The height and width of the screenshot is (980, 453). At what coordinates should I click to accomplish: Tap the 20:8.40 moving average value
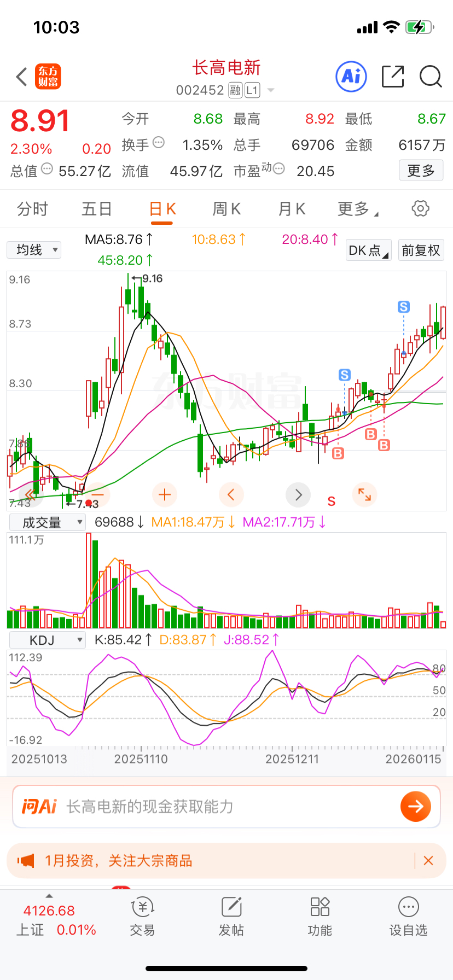pos(310,239)
